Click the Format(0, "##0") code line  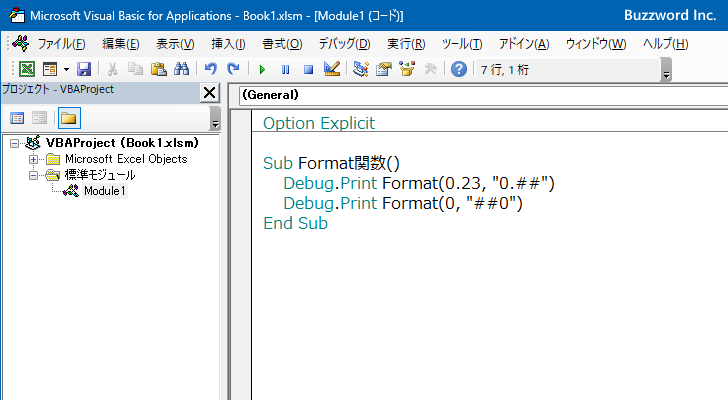(x=403, y=203)
